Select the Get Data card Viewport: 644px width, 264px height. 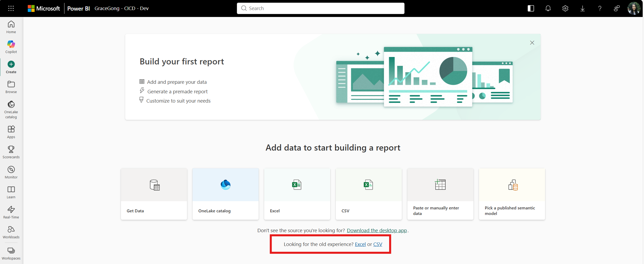click(154, 194)
